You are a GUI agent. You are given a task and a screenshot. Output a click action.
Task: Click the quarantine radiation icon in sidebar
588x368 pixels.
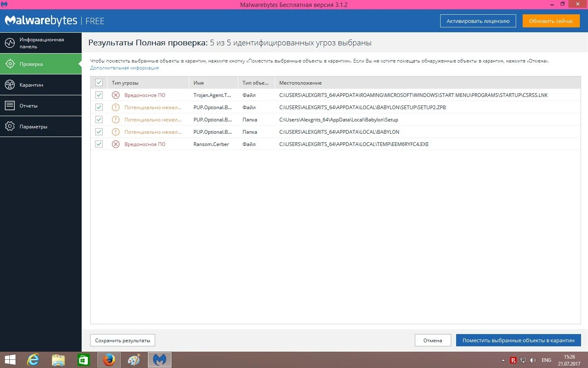click(10, 85)
